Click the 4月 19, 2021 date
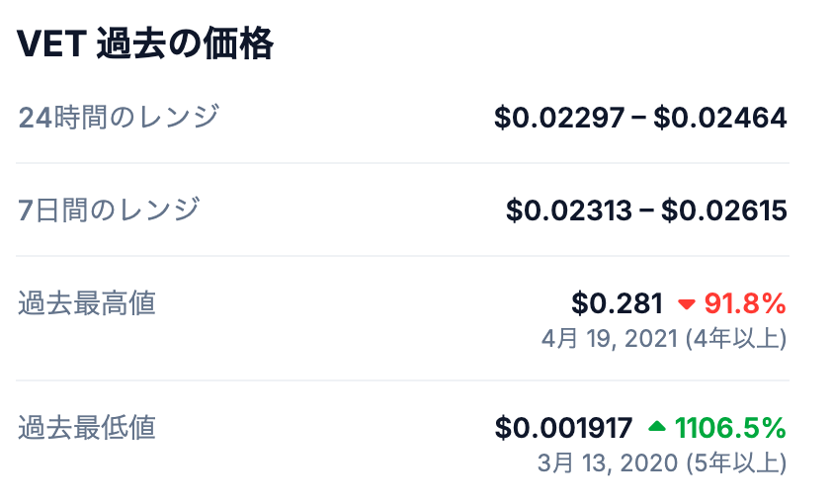The image size is (832, 504). (x=610, y=339)
